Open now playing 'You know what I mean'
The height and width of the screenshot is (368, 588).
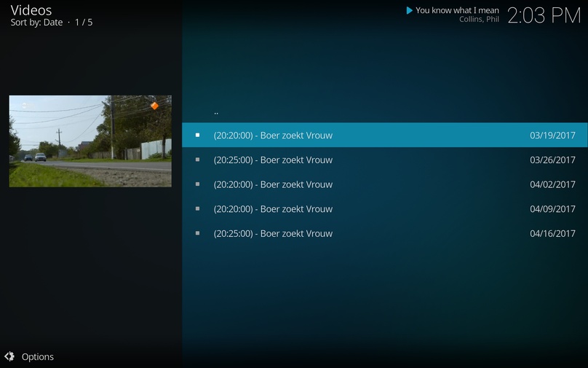[x=457, y=10]
